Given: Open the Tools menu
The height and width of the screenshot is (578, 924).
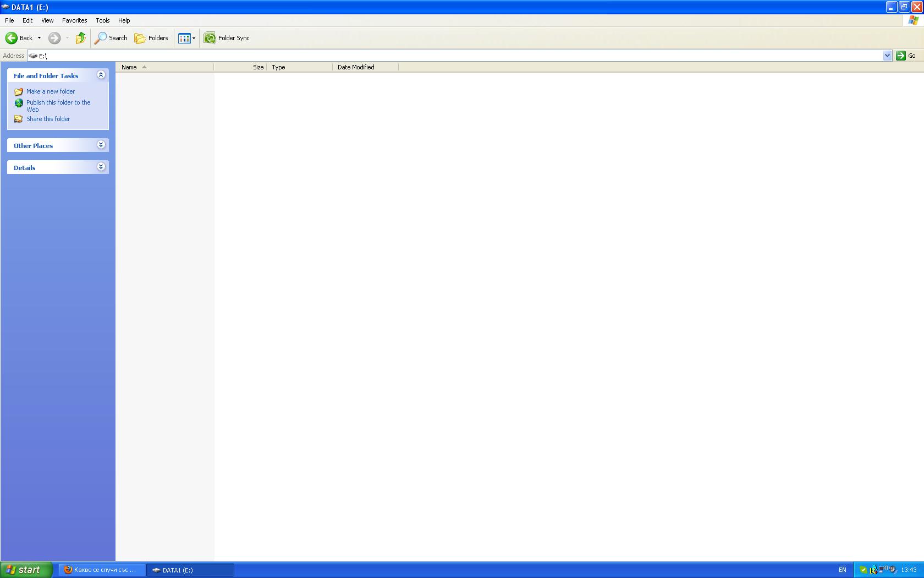Looking at the screenshot, I should point(102,20).
